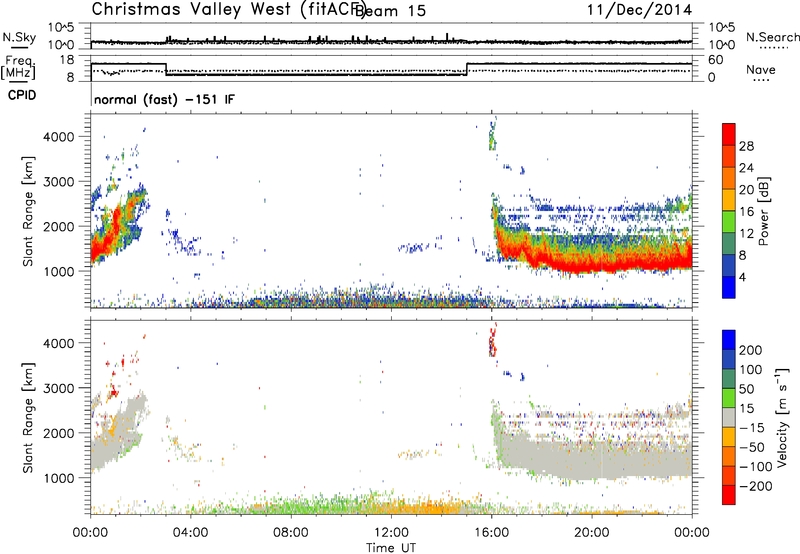Screen dimensions: 800x554
Task: Click the 'Velocity [m s-1]' colorbar label
Action: point(782,417)
